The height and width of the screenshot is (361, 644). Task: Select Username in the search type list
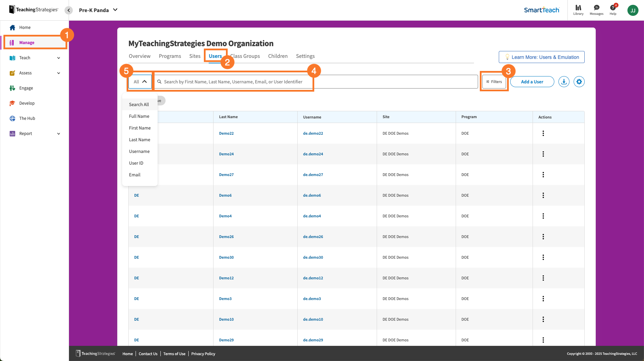(x=139, y=152)
